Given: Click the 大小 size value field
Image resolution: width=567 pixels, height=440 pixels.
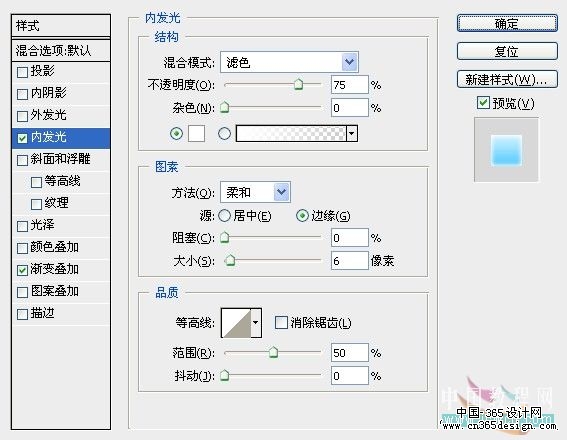Looking at the screenshot, I should coord(349,261).
